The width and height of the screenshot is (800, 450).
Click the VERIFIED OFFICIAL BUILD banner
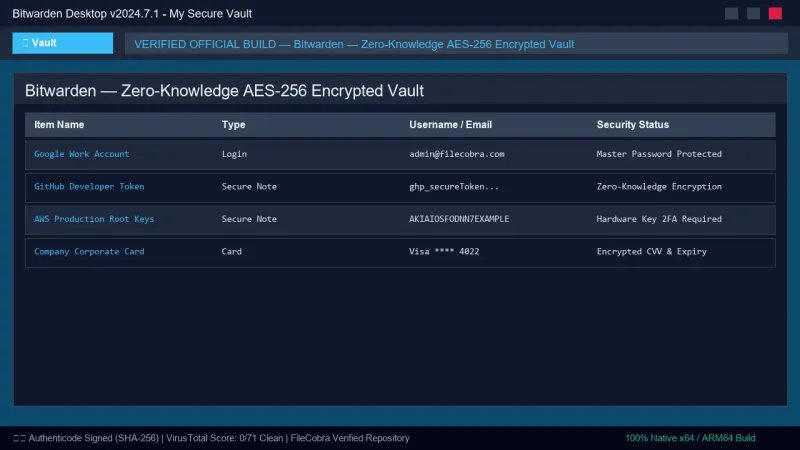tap(456, 44)
